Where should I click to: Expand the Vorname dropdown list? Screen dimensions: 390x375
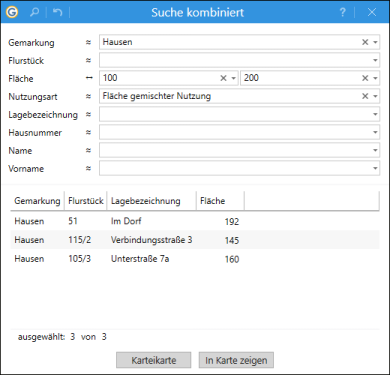[x=375, y=168]
